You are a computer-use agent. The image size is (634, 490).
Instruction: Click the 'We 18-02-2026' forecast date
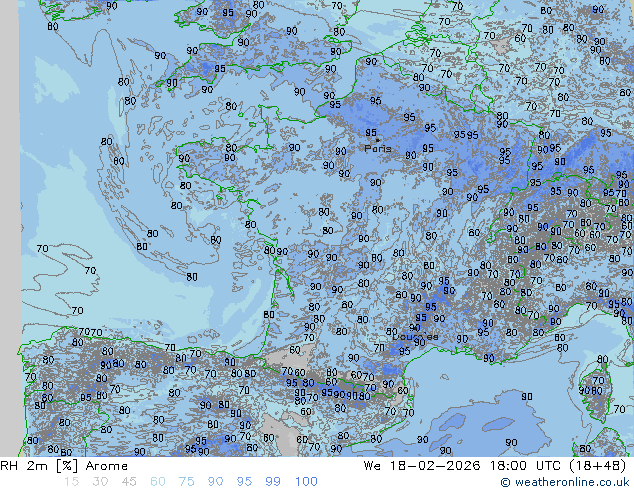coord(421,466)
